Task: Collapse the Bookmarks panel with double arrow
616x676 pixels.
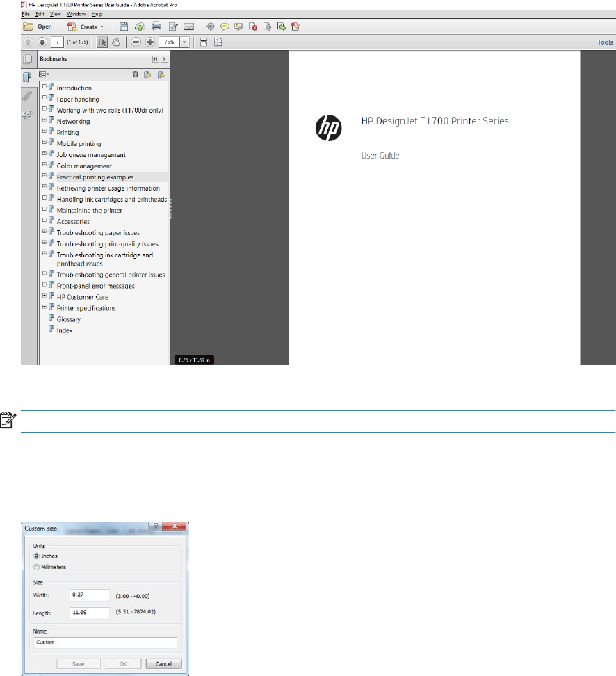Action: point(156,59)
